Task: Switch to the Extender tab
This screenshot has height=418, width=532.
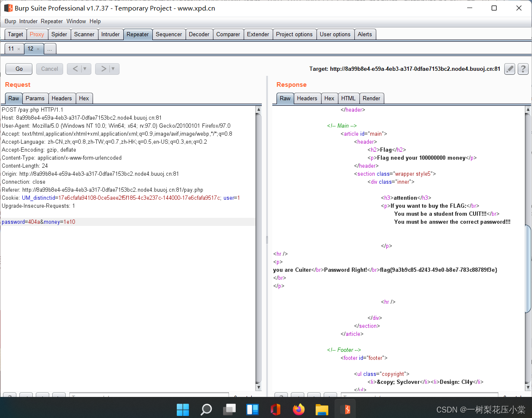Action: coord(258,35)
